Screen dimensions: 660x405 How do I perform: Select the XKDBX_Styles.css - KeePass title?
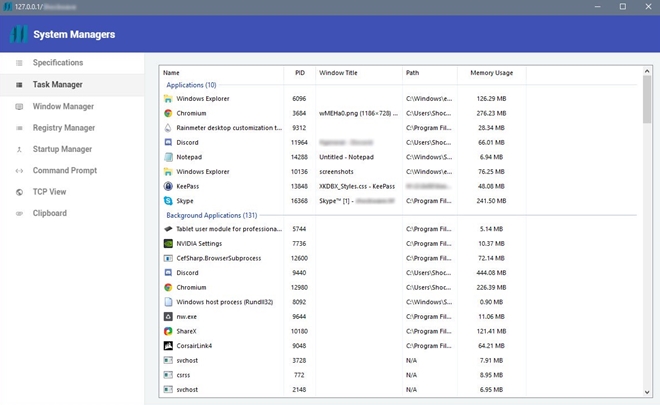(x=357, y=186)
